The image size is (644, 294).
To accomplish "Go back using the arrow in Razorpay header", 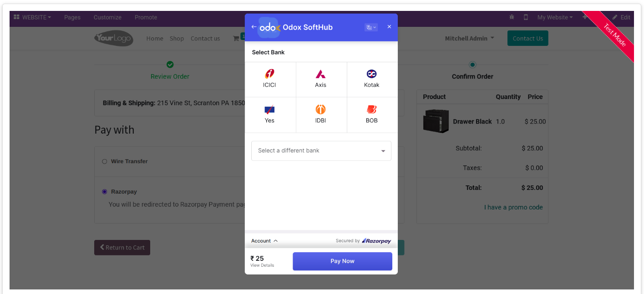I will point(254,27).
